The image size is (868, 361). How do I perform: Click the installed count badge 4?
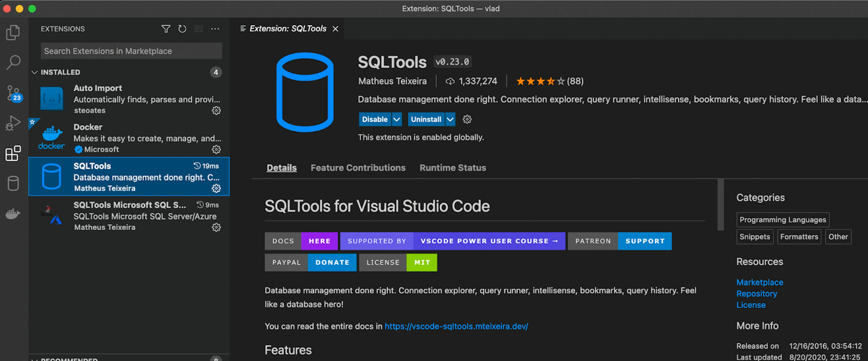[216, 72]
